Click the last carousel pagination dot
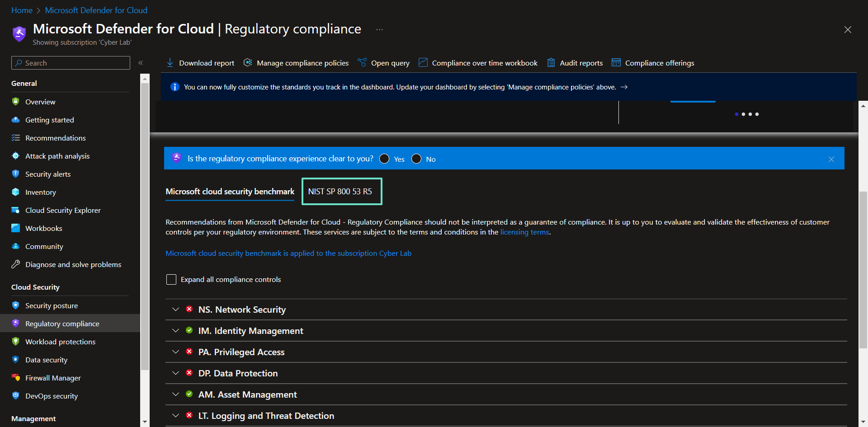Image resolution: width=868 pixels, height=427 pixels. [x=757, y=114]
